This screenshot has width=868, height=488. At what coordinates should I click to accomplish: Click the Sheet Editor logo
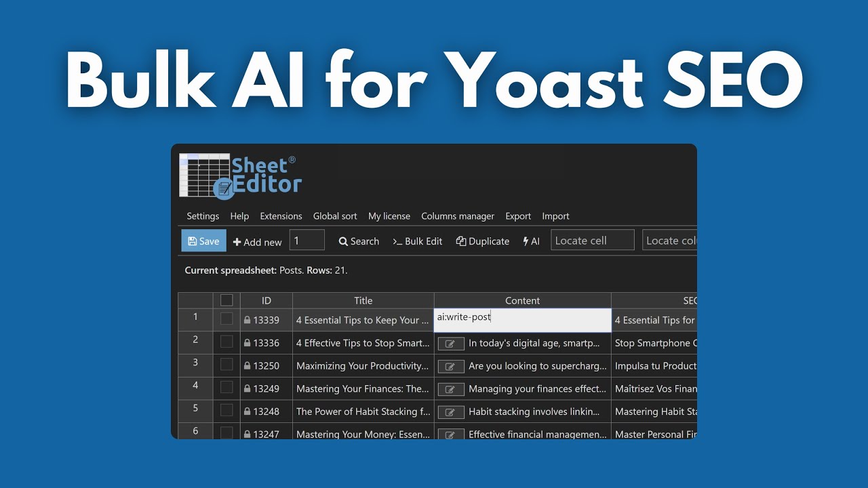240,176
